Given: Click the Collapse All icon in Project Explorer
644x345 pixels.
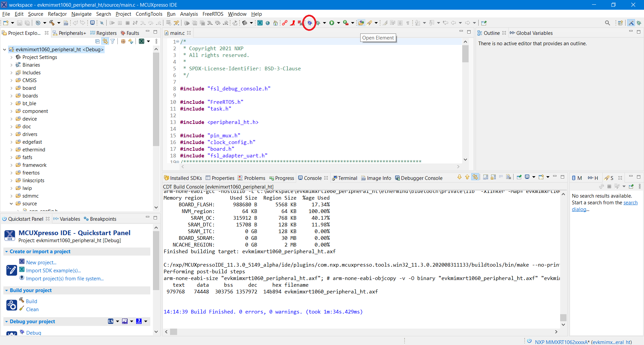Looking at the screenshot, I should 97,41.
